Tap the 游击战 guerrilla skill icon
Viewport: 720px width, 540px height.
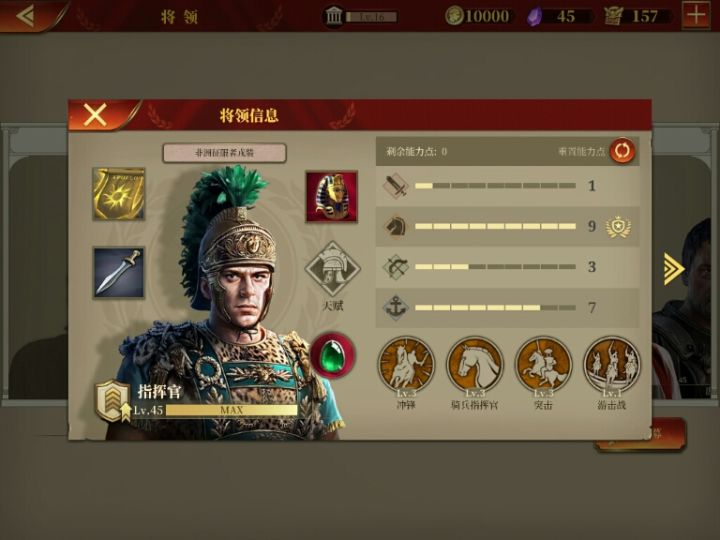[x=612, y=365]
